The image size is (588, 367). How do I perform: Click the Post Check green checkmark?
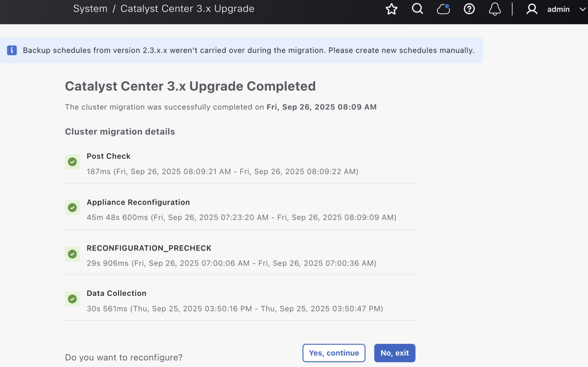[72, 162]
